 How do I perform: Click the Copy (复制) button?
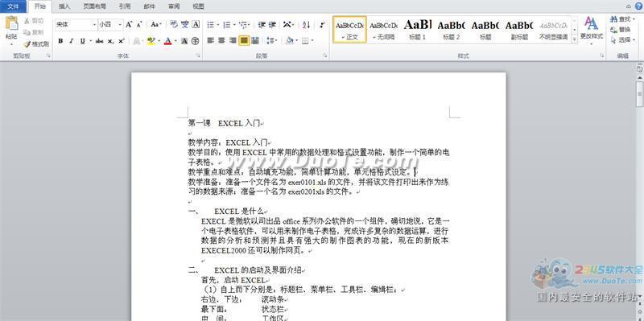tap(34, 32)
